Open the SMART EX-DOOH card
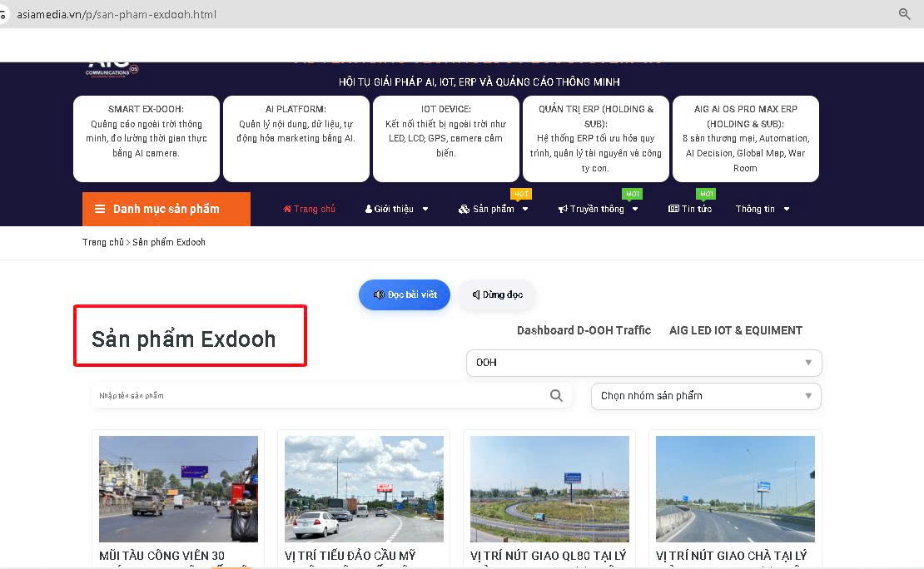Screen dimensions: 924x569 click(147, 139)
